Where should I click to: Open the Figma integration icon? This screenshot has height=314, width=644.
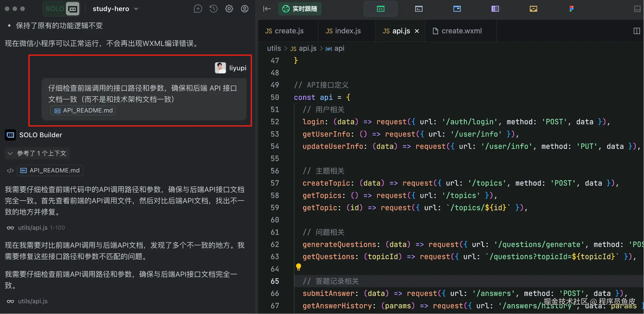[x=571, y=9]
